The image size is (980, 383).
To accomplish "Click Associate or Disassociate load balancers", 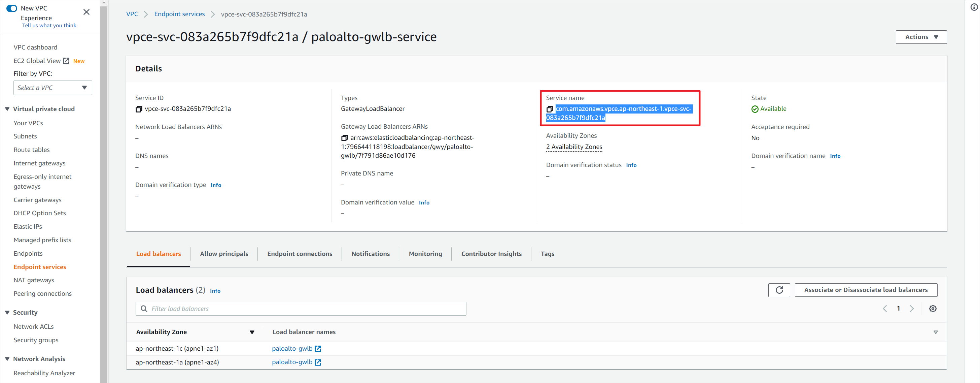I will [x=866, y=290].
